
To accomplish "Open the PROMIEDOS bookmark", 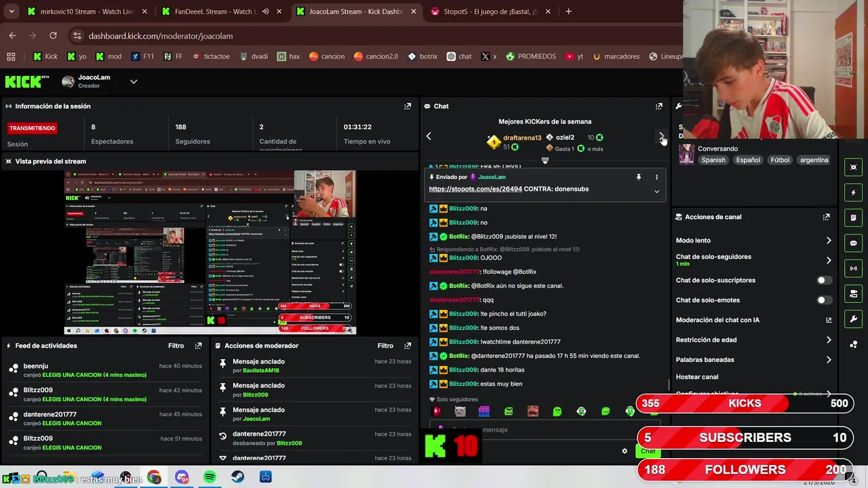I will (530, 56).
